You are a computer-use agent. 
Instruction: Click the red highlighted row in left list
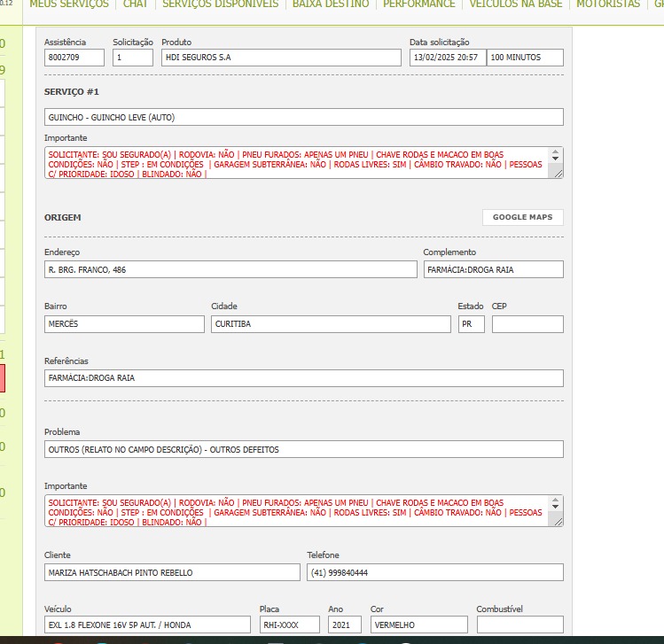[3, 378]
